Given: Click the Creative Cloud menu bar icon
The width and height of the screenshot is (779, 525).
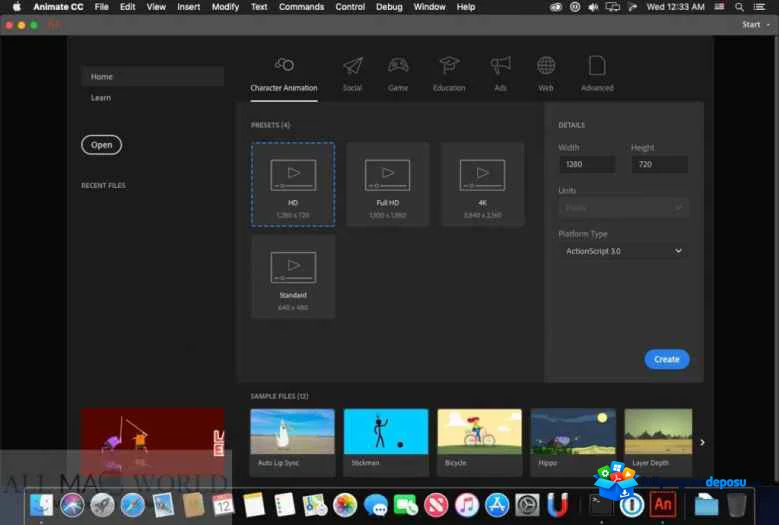Looking at the screenshot, I should 556,7.
